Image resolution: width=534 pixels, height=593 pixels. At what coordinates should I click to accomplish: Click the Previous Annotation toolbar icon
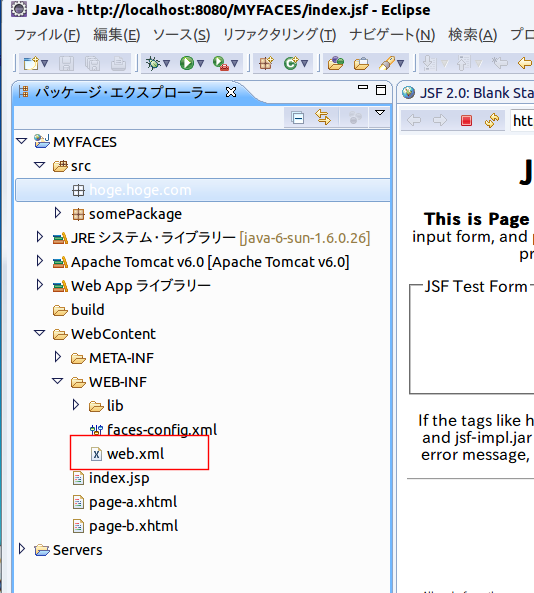463,63
